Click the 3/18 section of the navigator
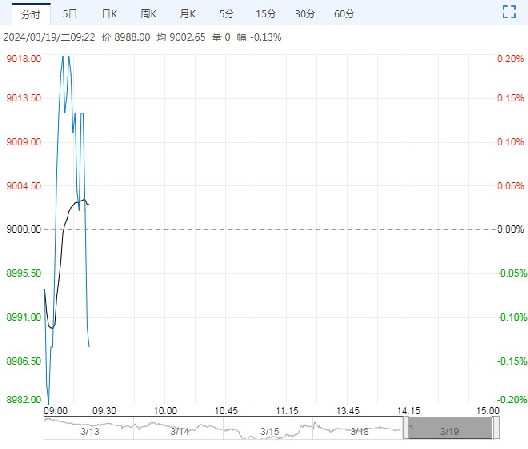This screenshot has height=449, width=528. 358,428
